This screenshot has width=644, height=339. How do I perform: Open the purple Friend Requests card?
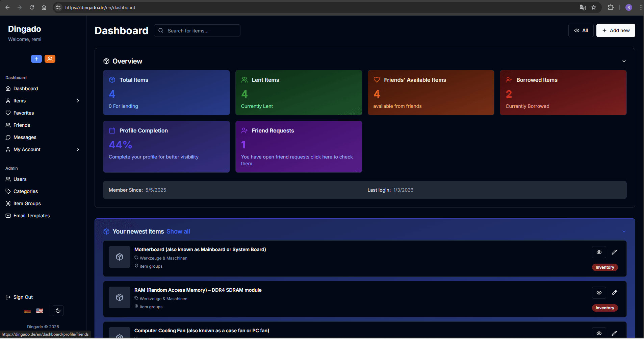(299, 147)
